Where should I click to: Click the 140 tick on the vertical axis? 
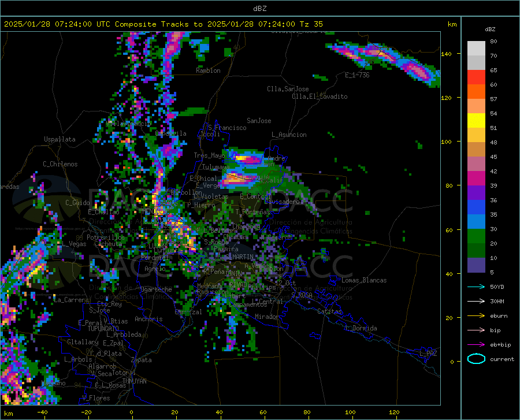pyautogui.click(x=446, y=54)
